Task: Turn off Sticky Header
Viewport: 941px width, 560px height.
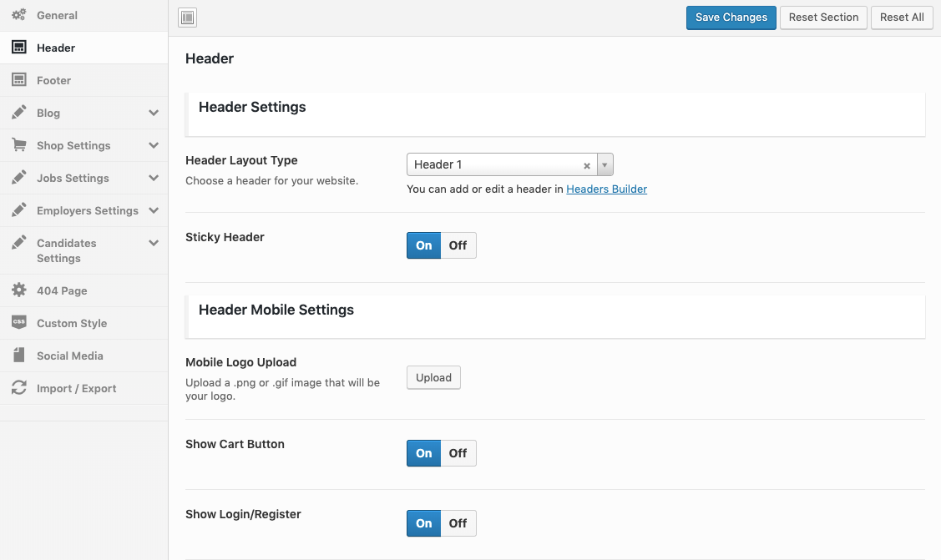Action: tap(458, 245)
